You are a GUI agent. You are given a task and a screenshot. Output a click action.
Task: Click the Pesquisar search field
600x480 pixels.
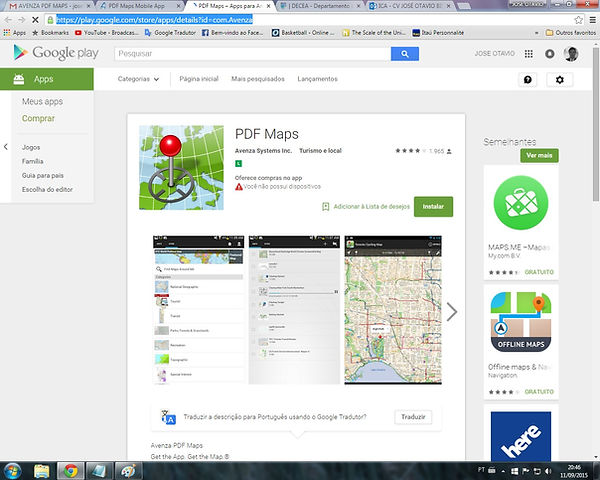tap(253, 54)
